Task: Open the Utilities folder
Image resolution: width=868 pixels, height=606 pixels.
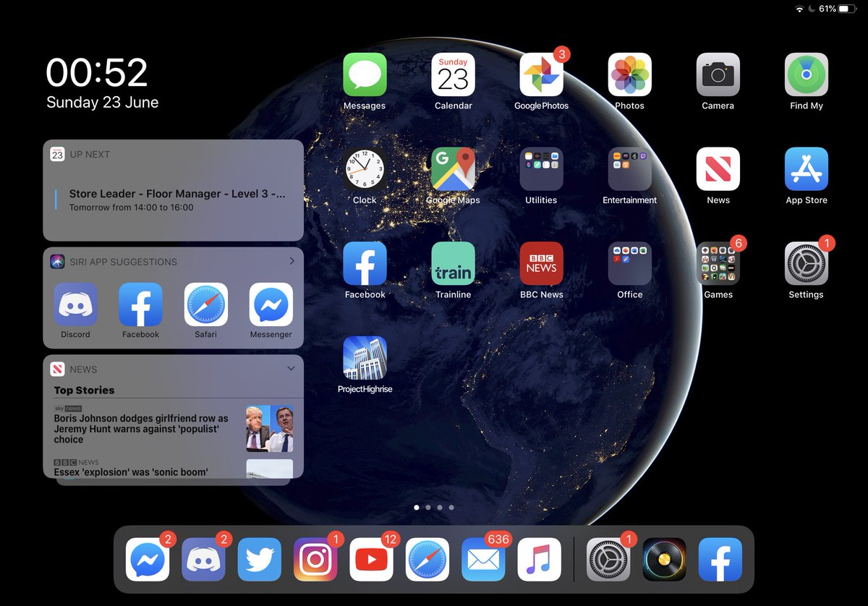Action: 541,170
